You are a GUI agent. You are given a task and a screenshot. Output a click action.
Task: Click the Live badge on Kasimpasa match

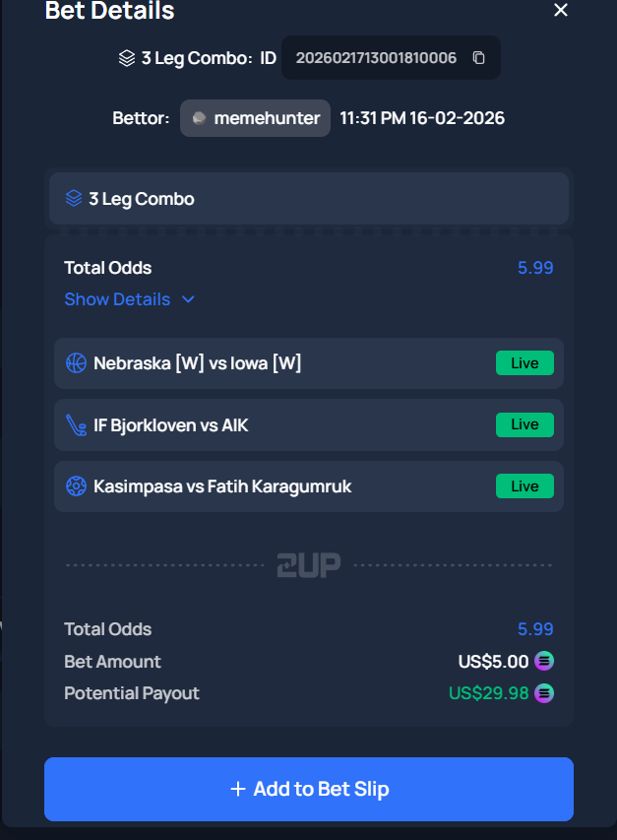[524, 486]
